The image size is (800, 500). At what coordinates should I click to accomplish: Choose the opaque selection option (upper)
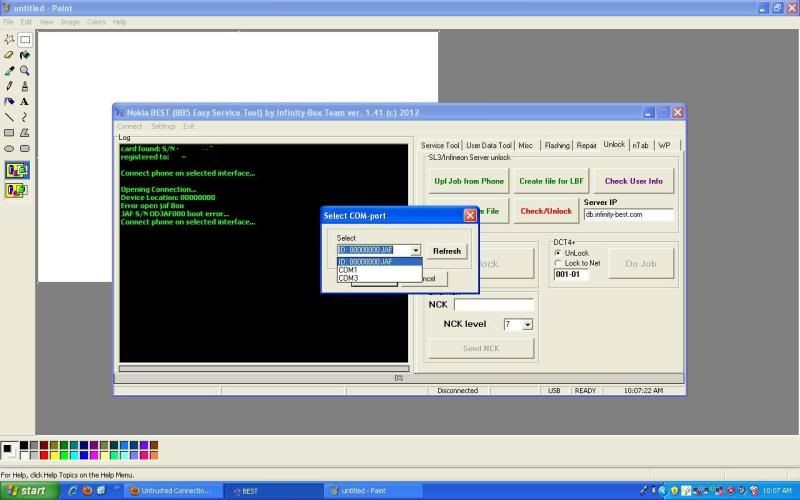point(17,170)
